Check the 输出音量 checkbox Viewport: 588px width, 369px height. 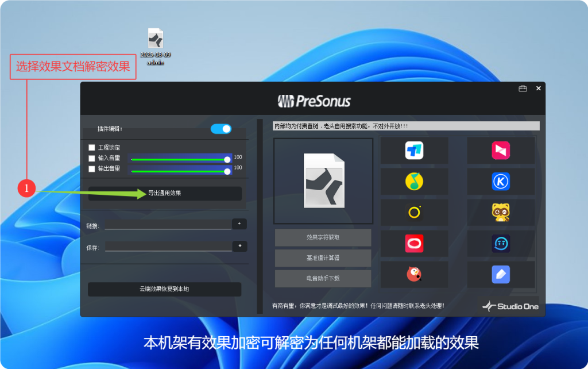pyautogui.click(x=91, y=169)
